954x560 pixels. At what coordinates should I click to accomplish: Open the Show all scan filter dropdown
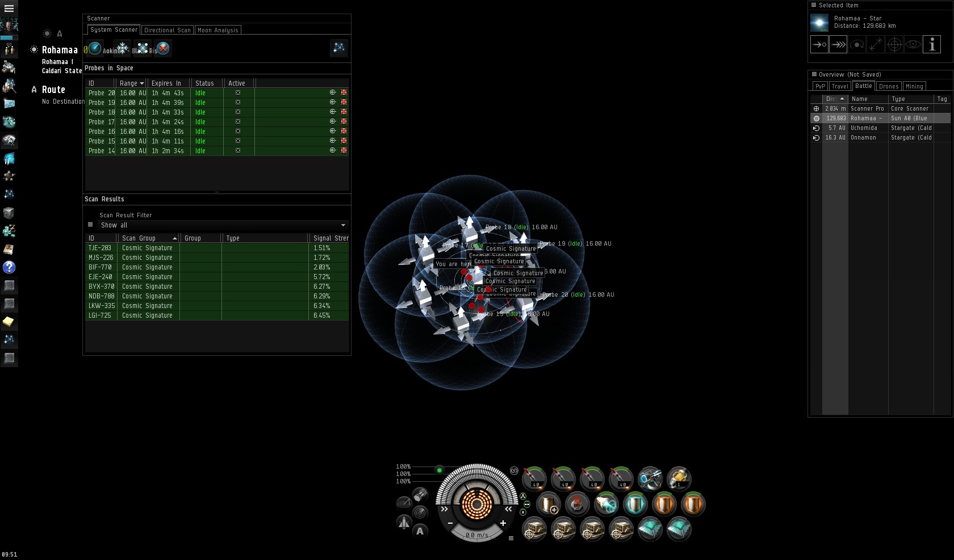pos(223,225)
